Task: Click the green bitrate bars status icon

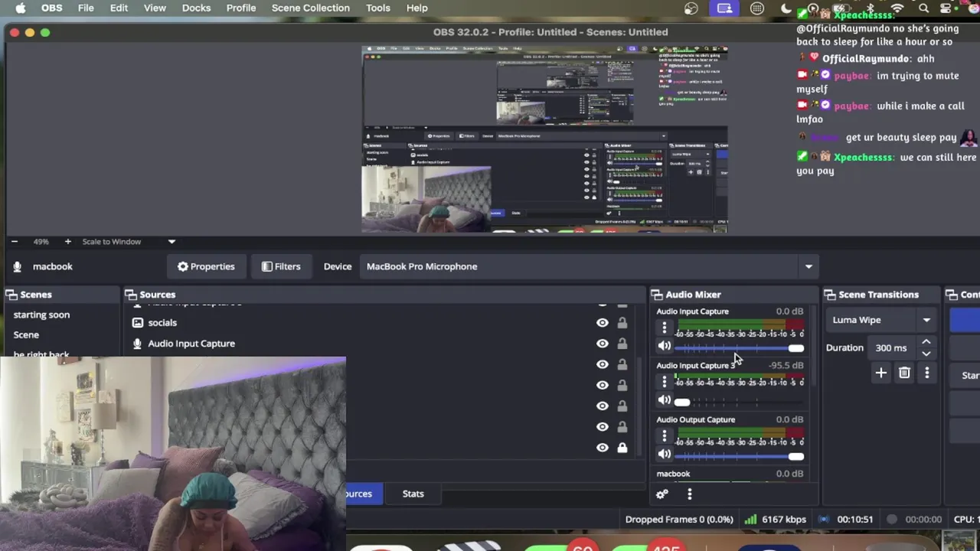Action: 750,519
